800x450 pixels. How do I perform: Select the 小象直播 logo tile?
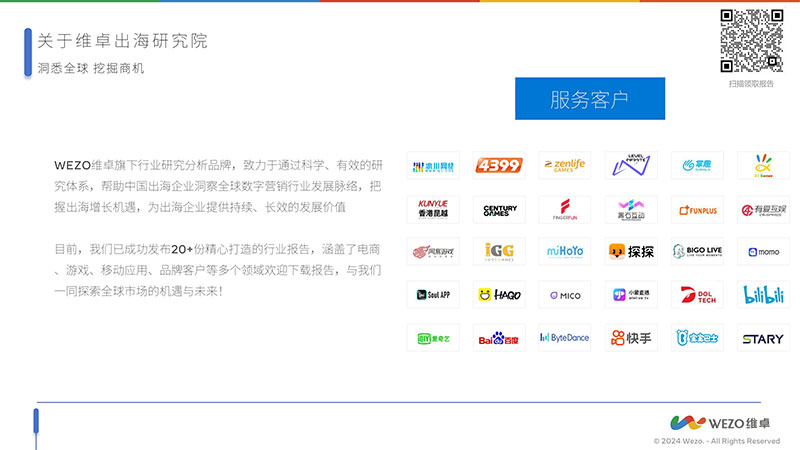[631, 294]
